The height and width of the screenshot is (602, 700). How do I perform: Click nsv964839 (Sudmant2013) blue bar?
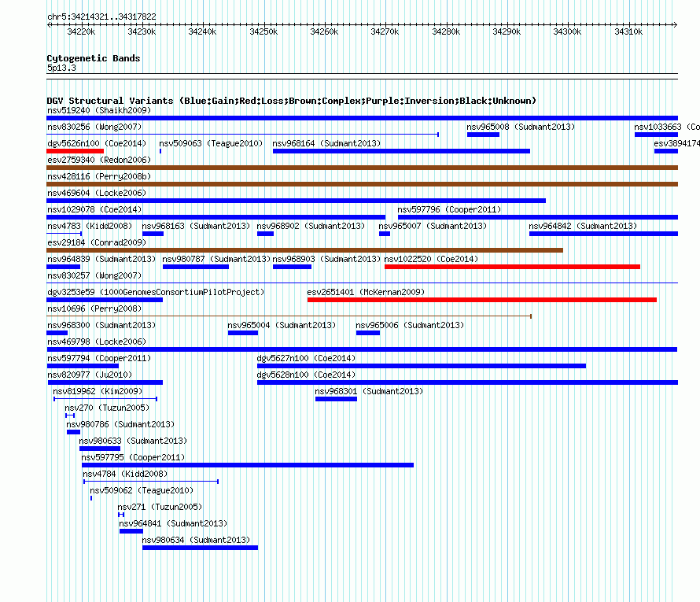(x=63, y=267)
